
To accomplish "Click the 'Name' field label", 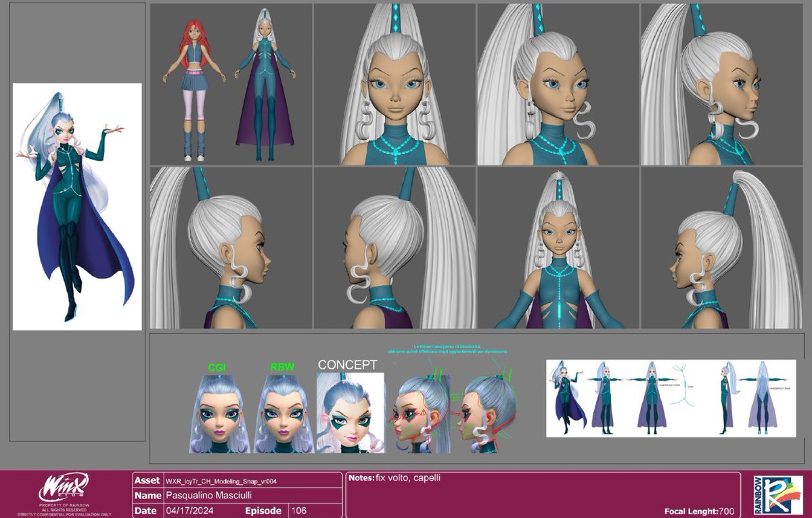I will [x=147, y=496].
